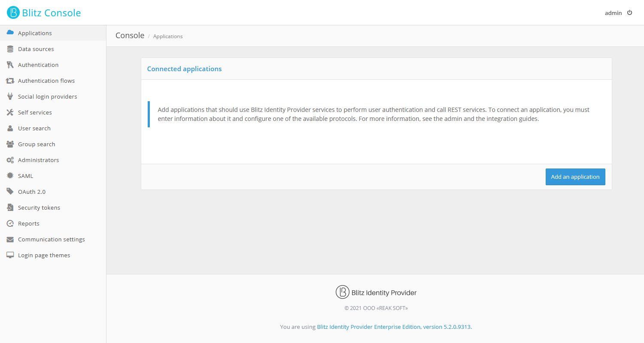Open Communication settings
644x343 pixels.
coord(53,239)
